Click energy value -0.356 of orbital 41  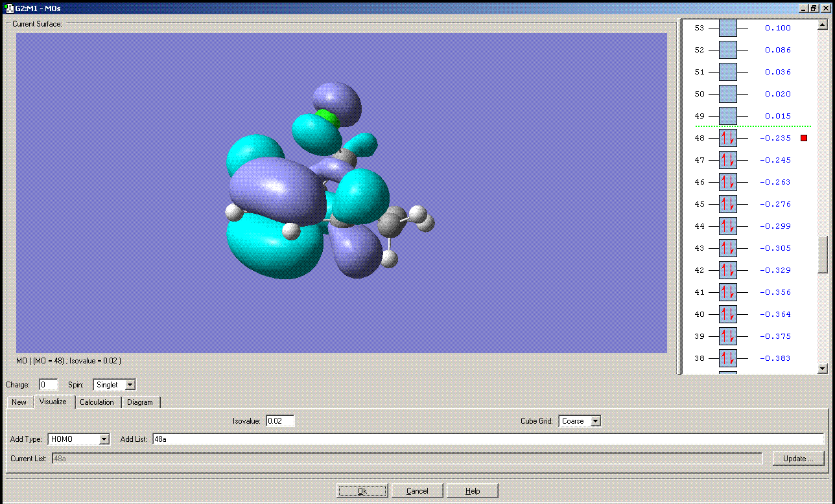coord(775,292)
